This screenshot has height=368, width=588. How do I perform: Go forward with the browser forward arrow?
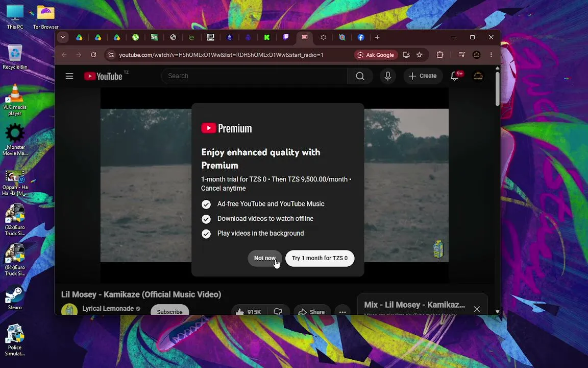(x=79, y=55)
